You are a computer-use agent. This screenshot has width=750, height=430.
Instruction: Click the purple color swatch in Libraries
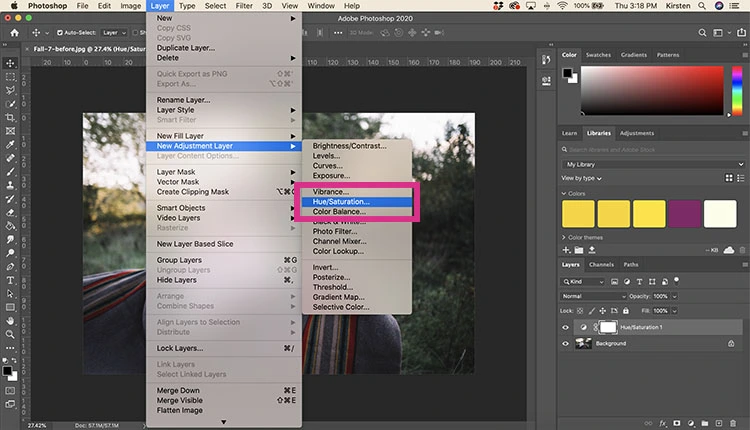(684, 214)
